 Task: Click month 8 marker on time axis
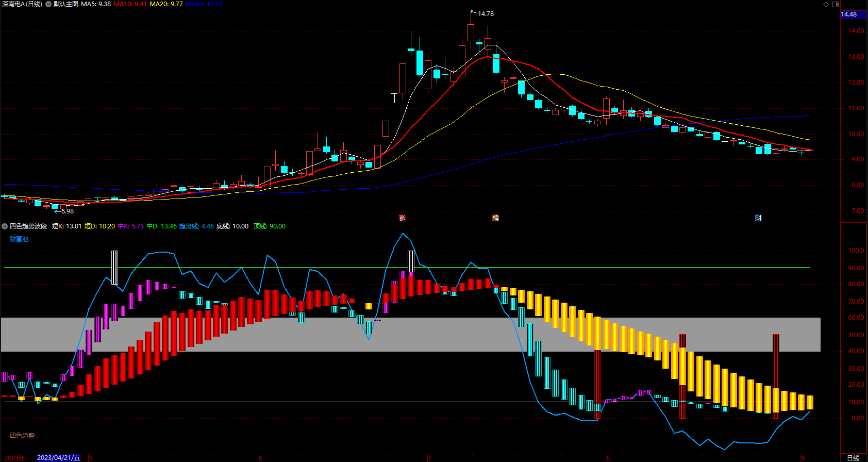[608, 458]
